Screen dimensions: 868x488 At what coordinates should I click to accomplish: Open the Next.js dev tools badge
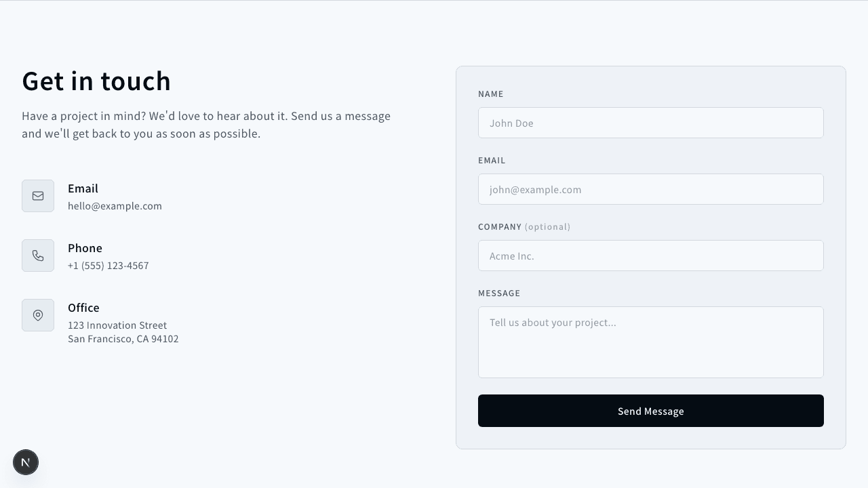[26, 462]
